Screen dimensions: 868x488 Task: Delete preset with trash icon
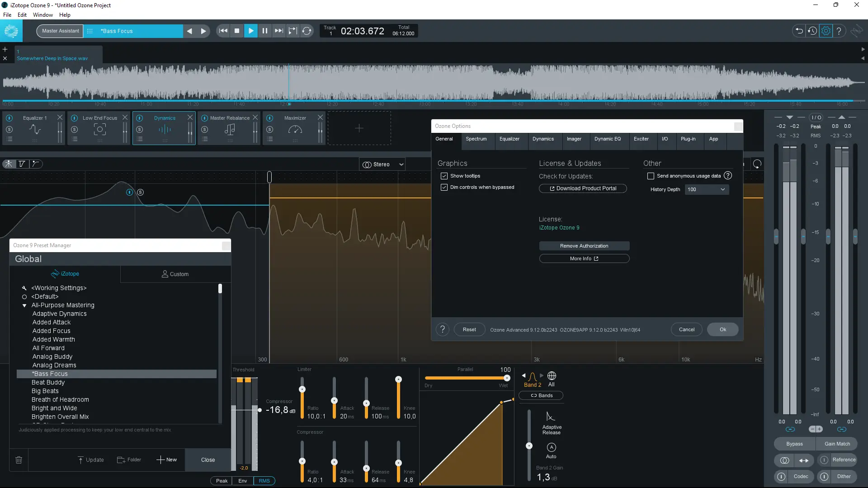[x=19, y=460]
